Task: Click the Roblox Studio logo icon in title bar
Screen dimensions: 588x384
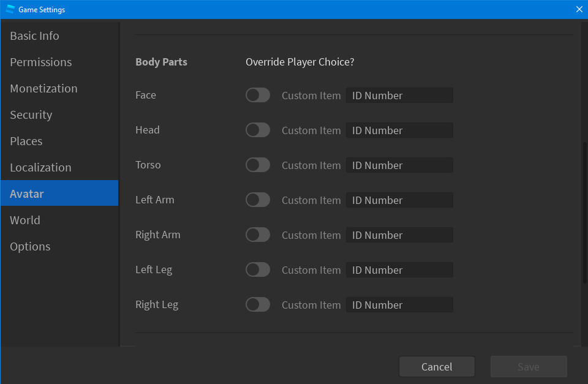Action: [x=10, y=9]
